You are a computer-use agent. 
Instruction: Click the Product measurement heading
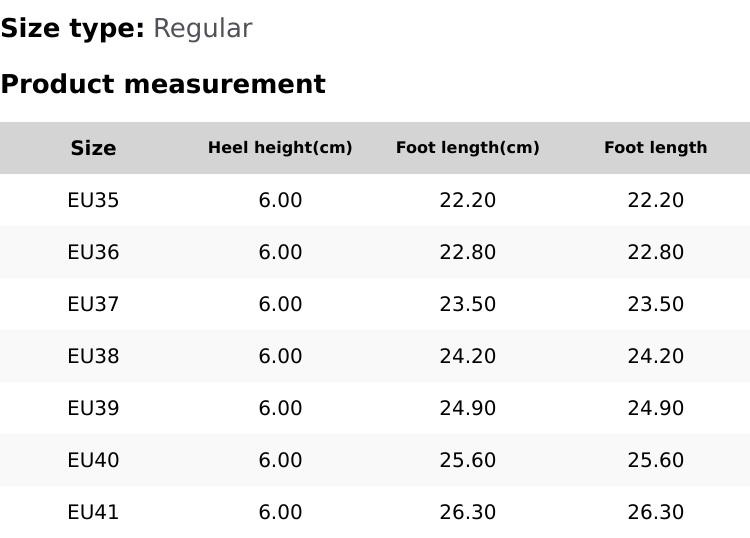[163, 84]
